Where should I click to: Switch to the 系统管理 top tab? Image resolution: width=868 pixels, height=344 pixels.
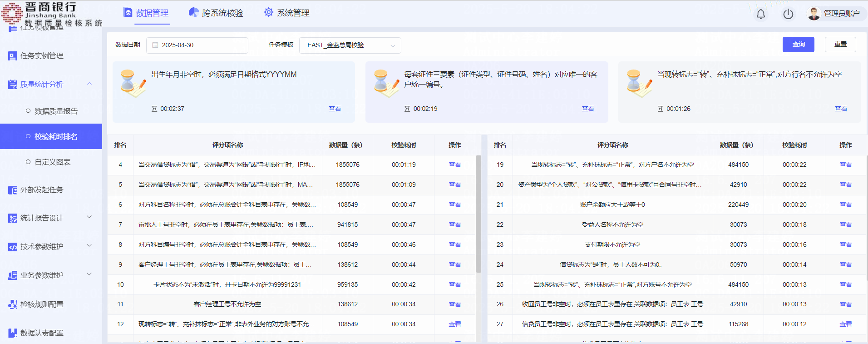(287, 13)
